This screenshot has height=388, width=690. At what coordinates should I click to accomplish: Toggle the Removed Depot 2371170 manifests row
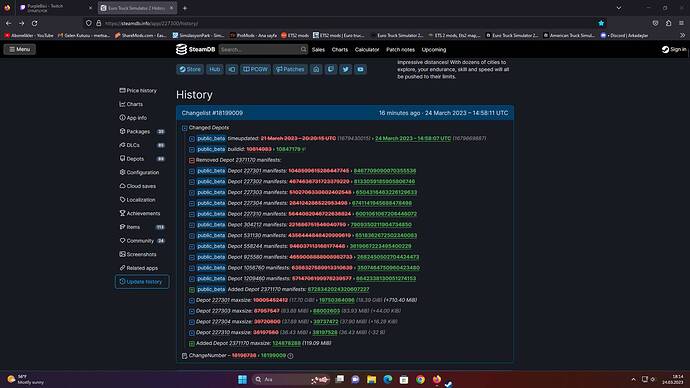[x=192, y=160]
